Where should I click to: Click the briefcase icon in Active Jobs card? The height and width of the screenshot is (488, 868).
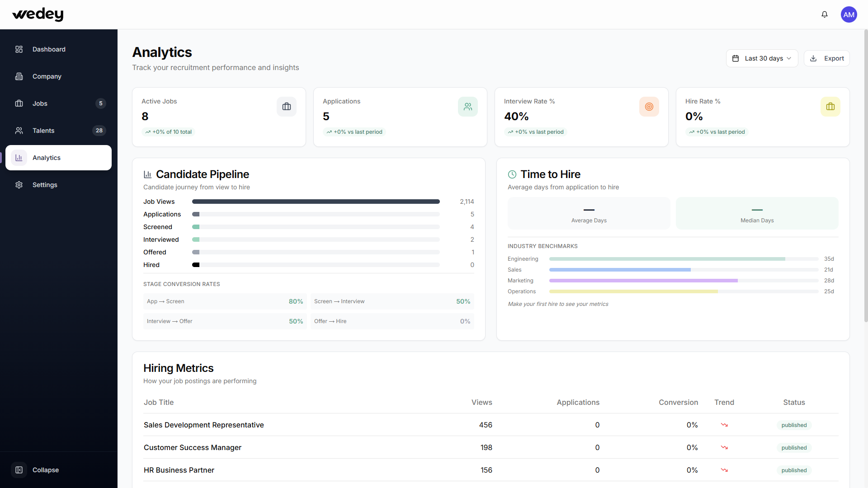[x=287, y=107]
